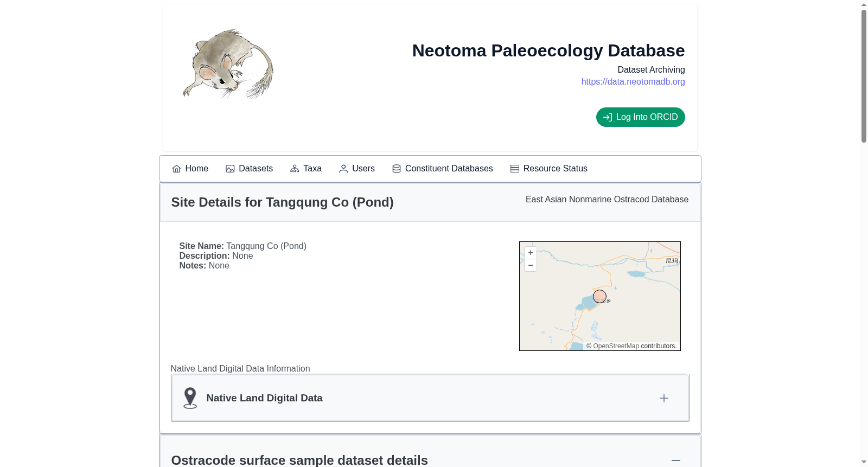868x467 pixels.
Task: Collapse Ostracode surface sample dataset details
Action: 676,460
